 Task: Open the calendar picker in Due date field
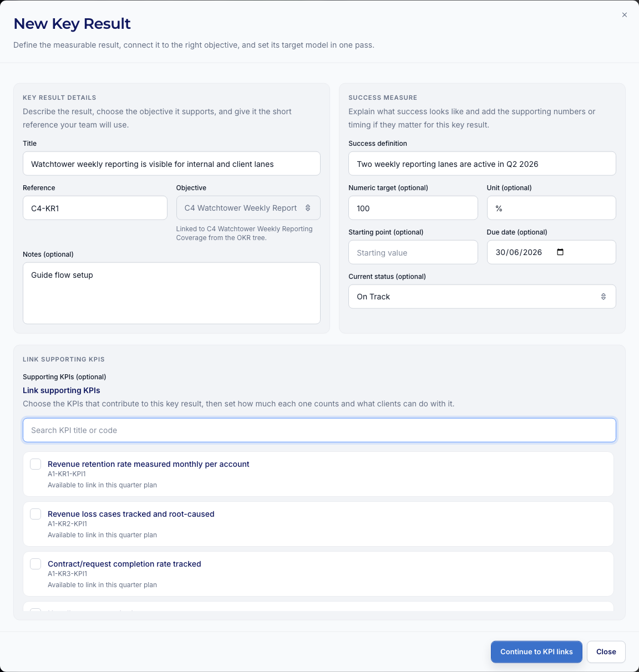[x=560, y=252]
